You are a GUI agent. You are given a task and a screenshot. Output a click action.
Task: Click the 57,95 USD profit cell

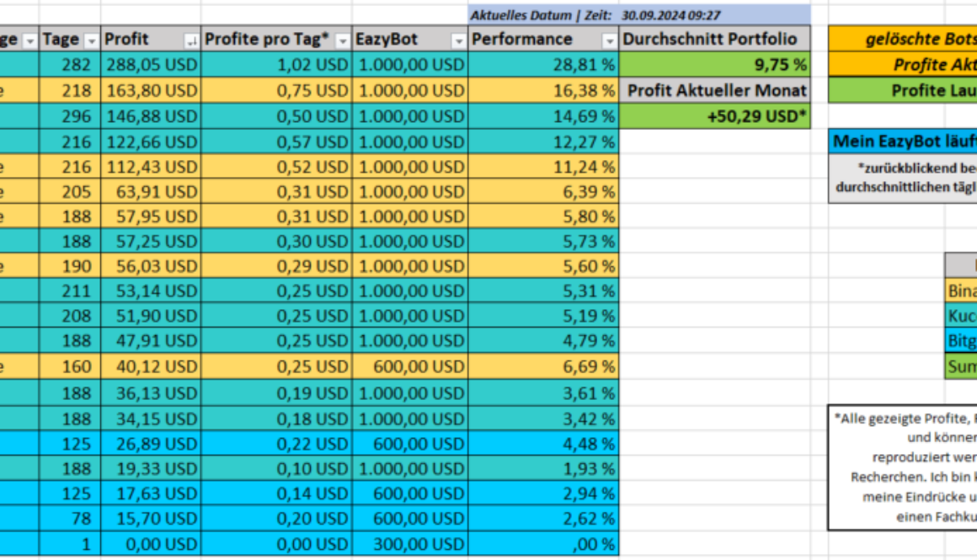[x=151, y=216]
